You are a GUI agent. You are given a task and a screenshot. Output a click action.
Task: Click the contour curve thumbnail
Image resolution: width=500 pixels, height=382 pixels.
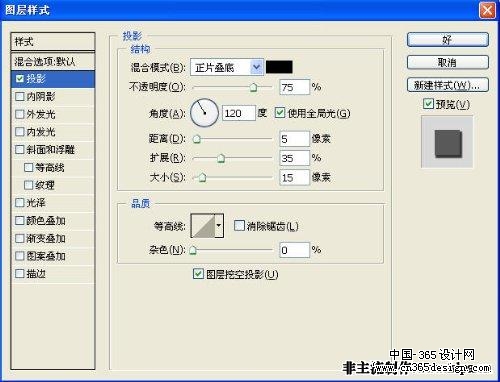pyautogui.click(x=203, y=226)
